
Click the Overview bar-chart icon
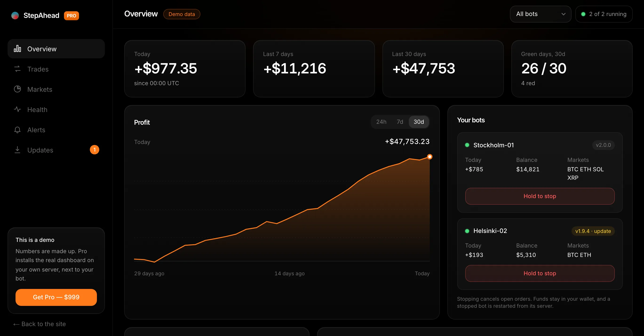[17, 49]
